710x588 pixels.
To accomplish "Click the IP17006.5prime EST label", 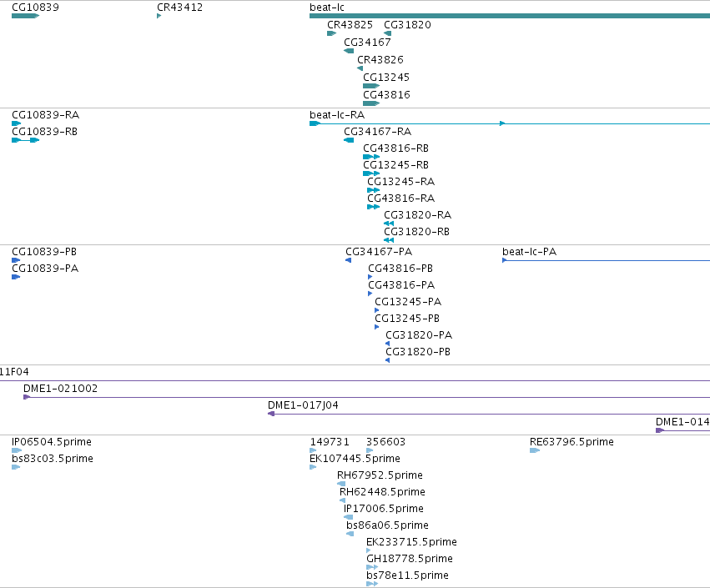I will 384,509.
